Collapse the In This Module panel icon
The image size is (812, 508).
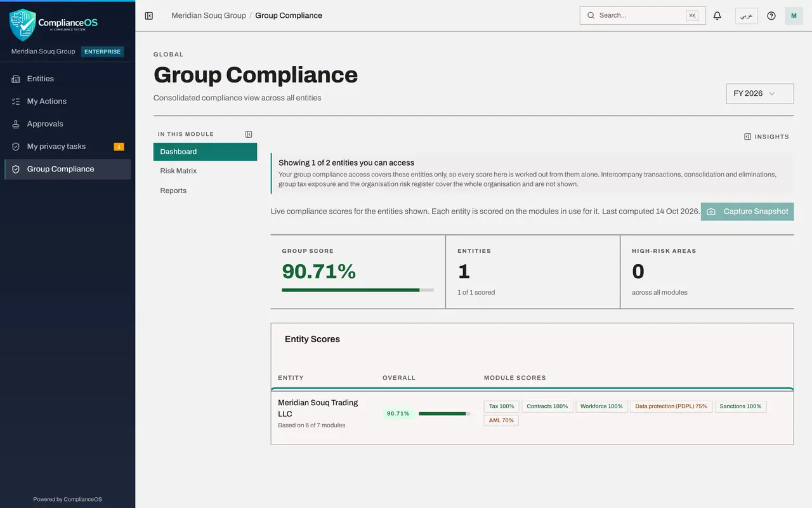(x=249, y=134)
